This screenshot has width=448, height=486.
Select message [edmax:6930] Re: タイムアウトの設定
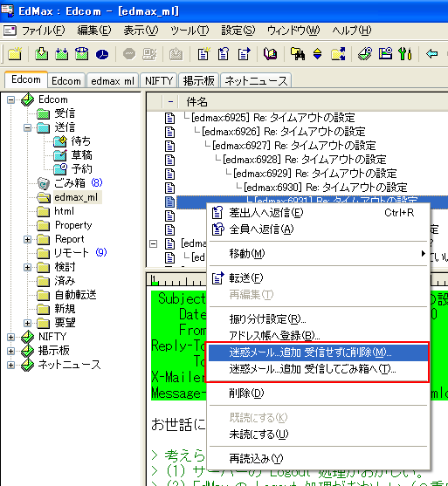[326, 188]
